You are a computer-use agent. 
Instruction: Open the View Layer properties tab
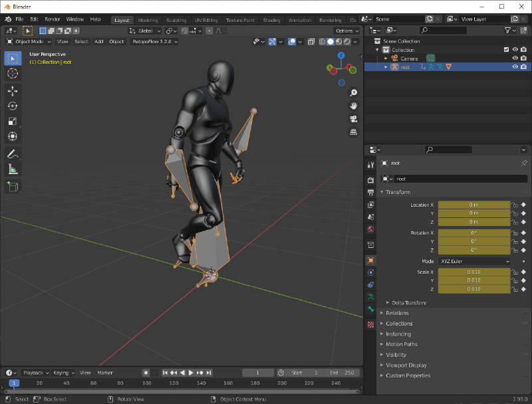370,205
